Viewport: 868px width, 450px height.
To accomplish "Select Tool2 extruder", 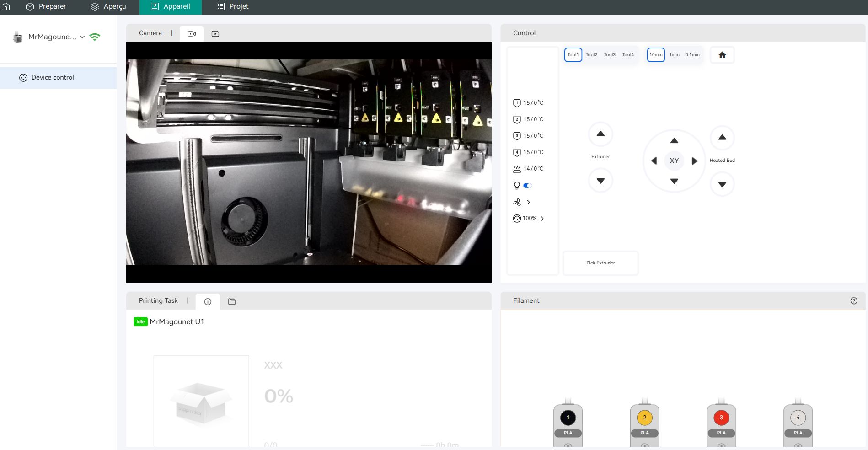I will tap(591, 55).
